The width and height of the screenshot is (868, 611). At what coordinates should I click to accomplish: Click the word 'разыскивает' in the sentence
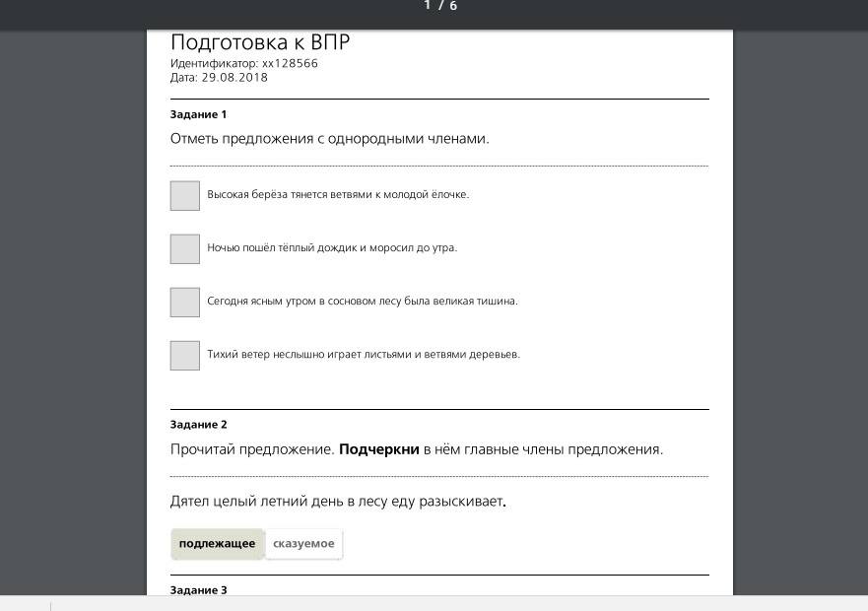pyautogui.click(x=460, y=502)
